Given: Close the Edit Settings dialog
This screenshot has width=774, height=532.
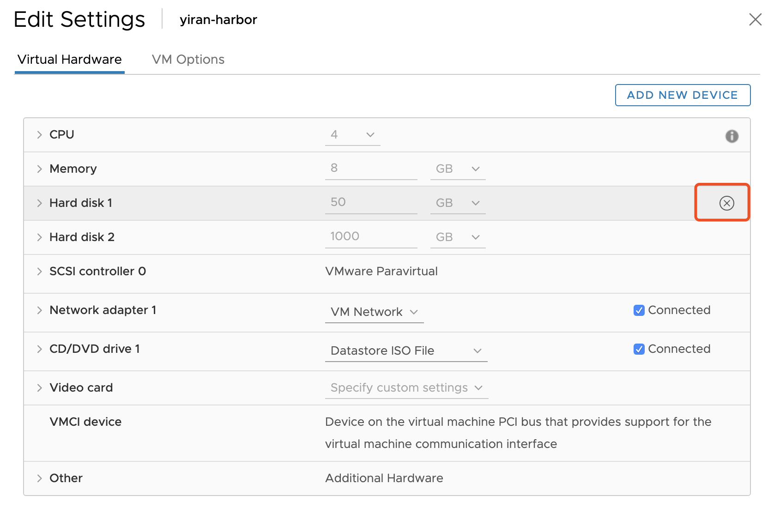Looking at the screenshot, I should click(755, 19).
